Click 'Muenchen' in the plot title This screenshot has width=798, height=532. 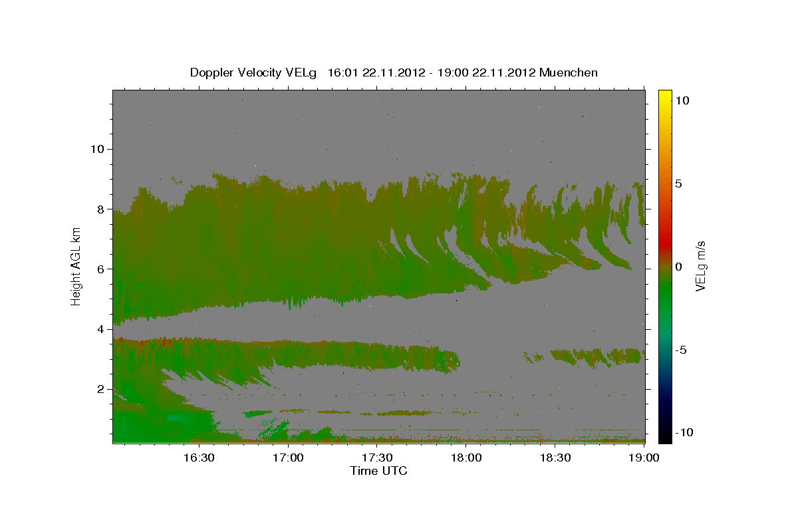tap(569, 72)
